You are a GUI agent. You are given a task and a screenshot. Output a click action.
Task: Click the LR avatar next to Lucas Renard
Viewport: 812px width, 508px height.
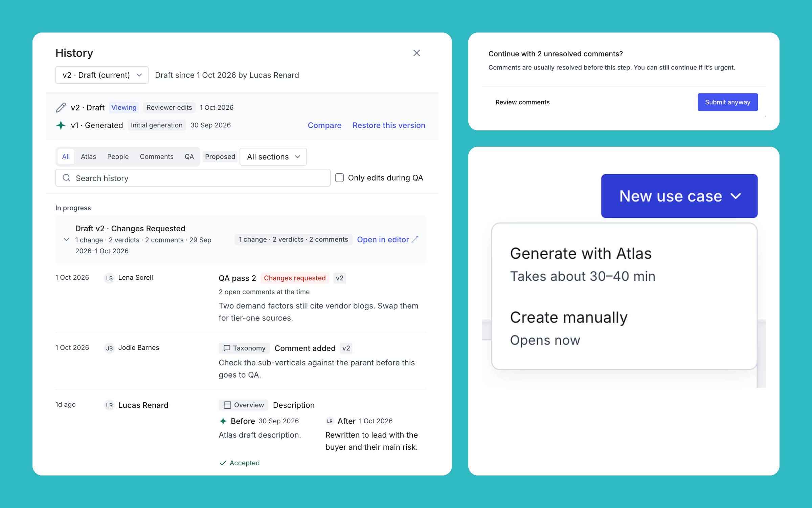pyautogui.click(x=109, y=405)
